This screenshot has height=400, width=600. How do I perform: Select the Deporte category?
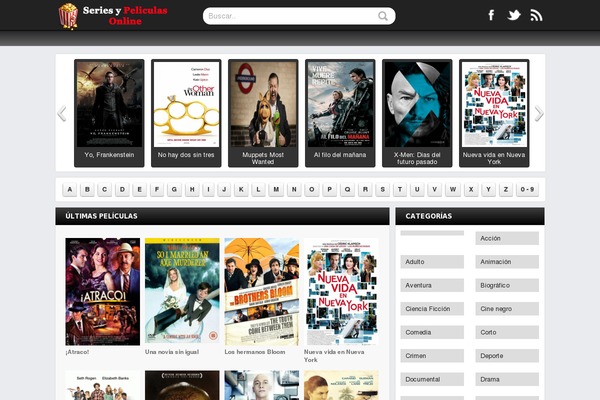507,356
